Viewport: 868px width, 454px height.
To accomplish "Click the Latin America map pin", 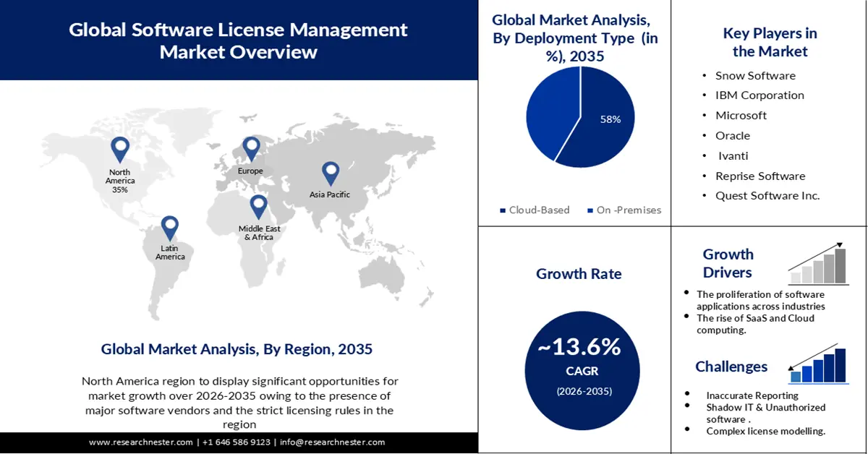I will pos(169,228).
